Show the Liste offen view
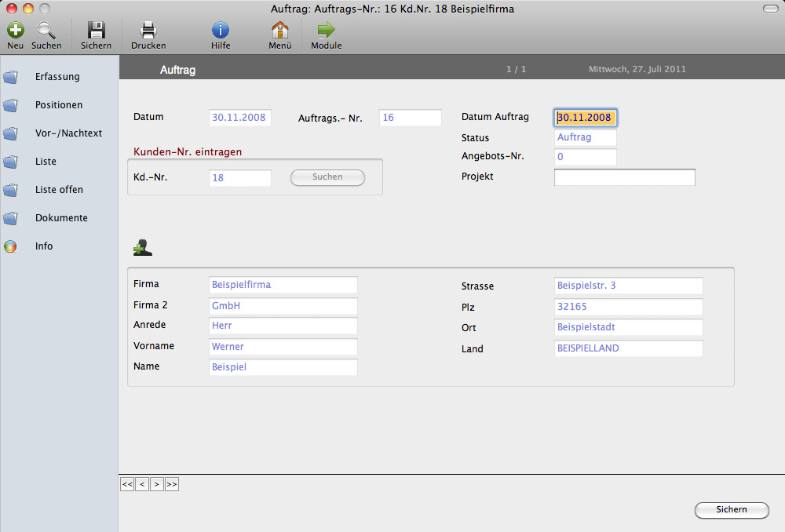The height and width of the screenshot is (532, 785). tap(59, 190)
